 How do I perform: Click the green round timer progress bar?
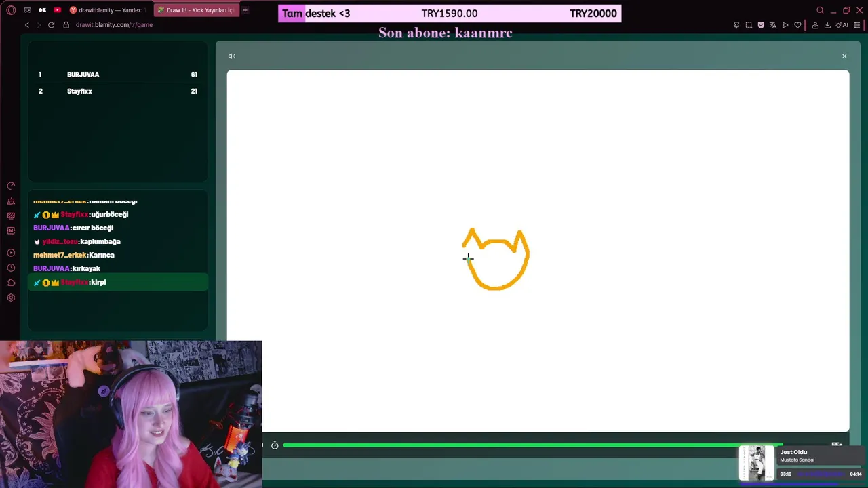click(532, 445)
